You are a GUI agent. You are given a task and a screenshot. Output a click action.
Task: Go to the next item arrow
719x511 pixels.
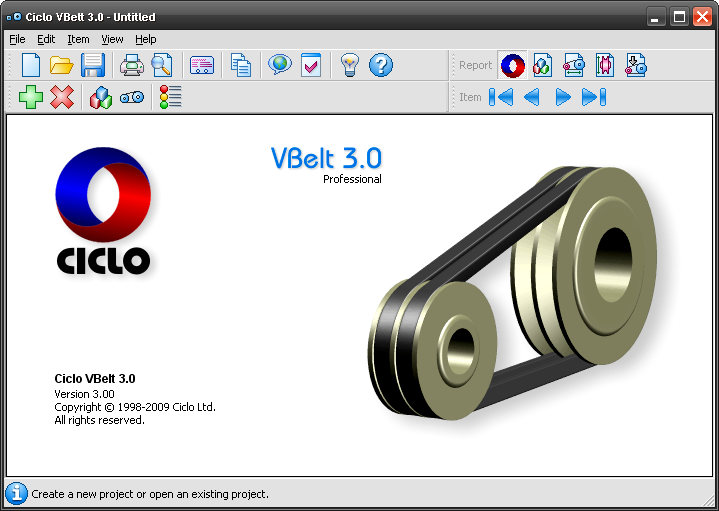coord(563,98)
